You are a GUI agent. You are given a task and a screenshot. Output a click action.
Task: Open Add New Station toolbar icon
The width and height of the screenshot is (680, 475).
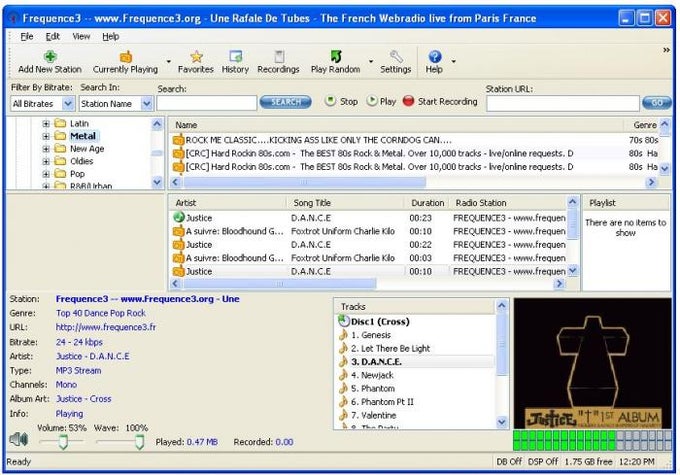point(50,56)
